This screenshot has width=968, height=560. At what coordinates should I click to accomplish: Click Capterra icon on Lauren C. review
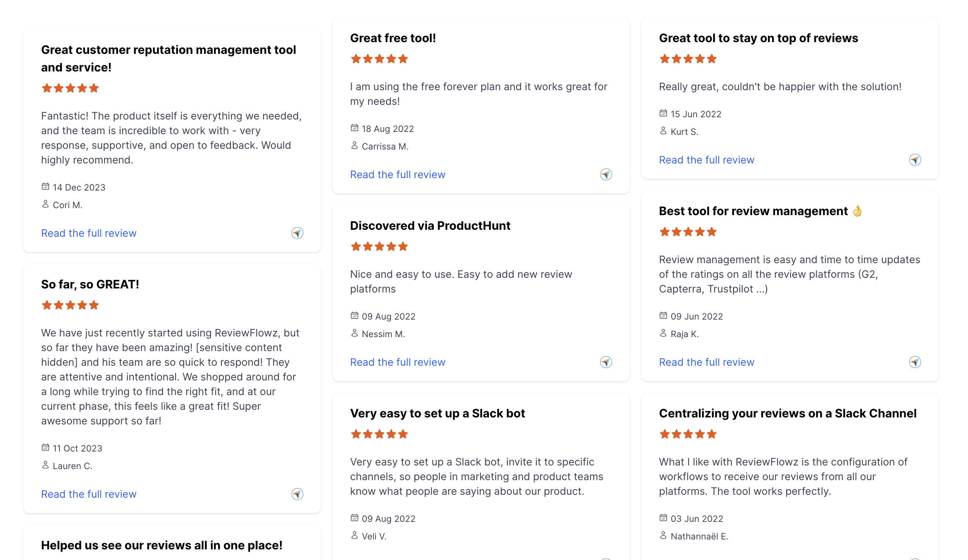297,494
